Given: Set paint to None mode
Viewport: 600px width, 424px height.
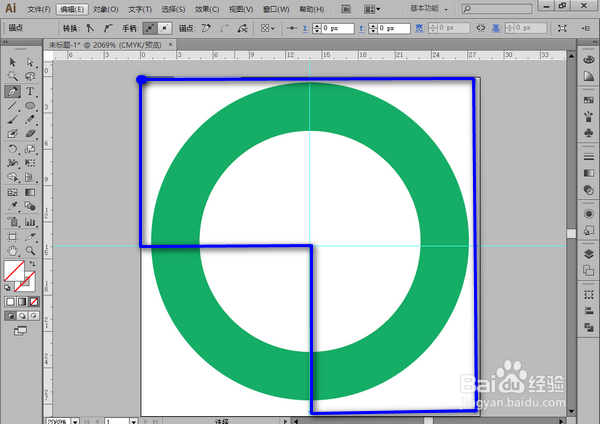Looking at the screenshot, I should click(x=34, y=302).
